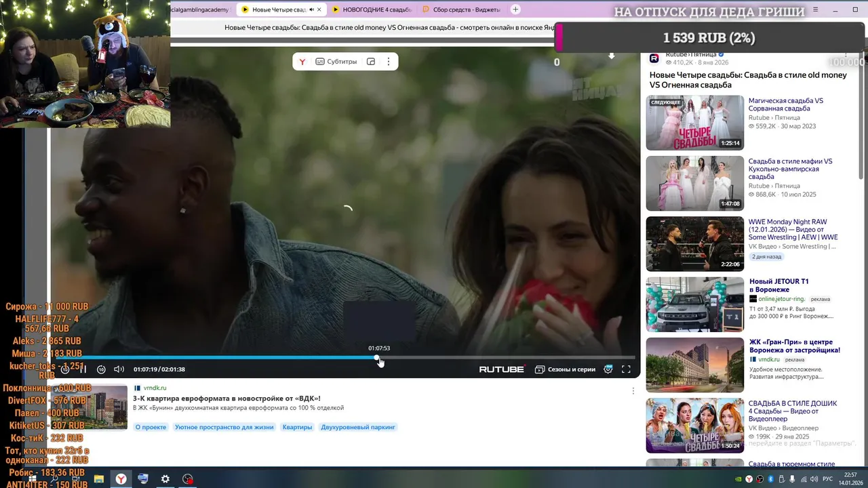Image resolution: width=868 pixels, height=488 pixels.
Task: Click the page title in address bar
Action: click(389, 28)
